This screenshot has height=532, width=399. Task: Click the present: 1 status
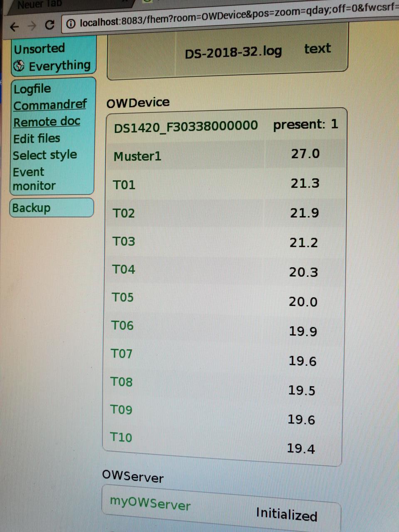[x=305, y=124]
